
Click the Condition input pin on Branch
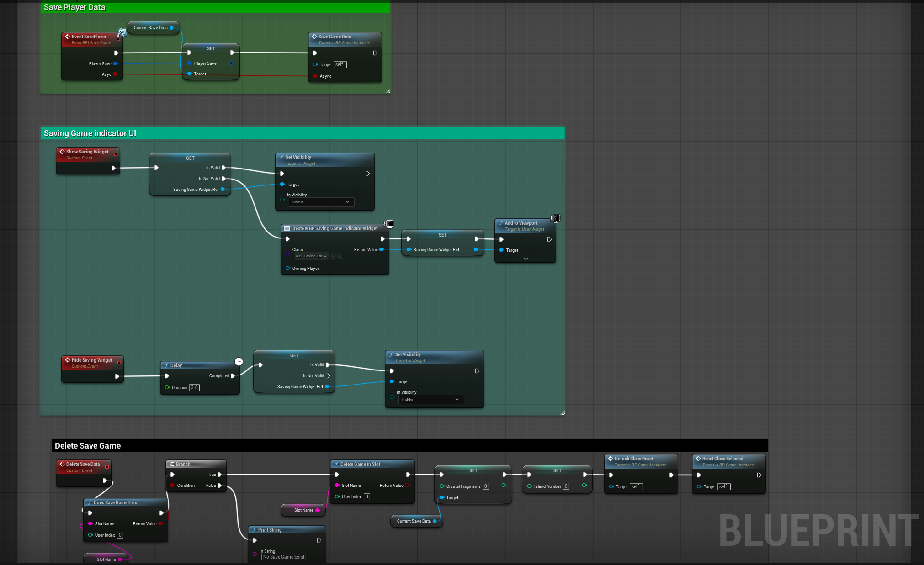(x=172, y=486)
